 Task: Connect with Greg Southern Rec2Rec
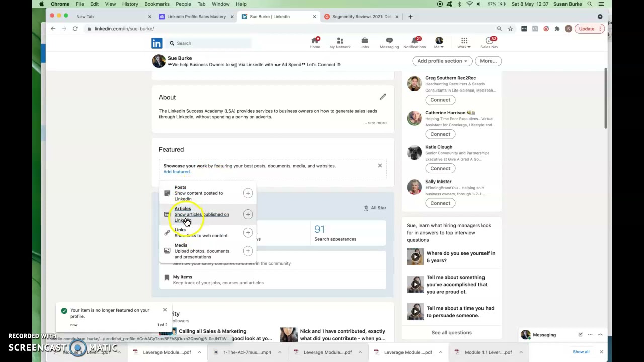tap(440, 100)
